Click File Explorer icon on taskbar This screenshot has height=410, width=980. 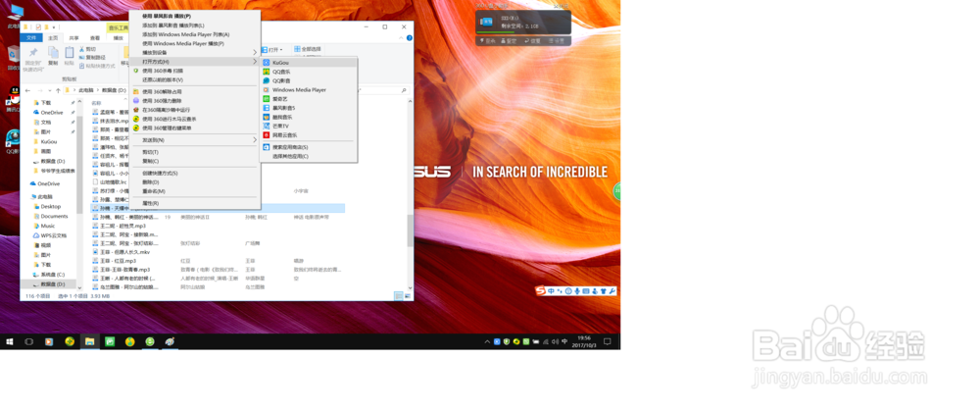[89, 341]
